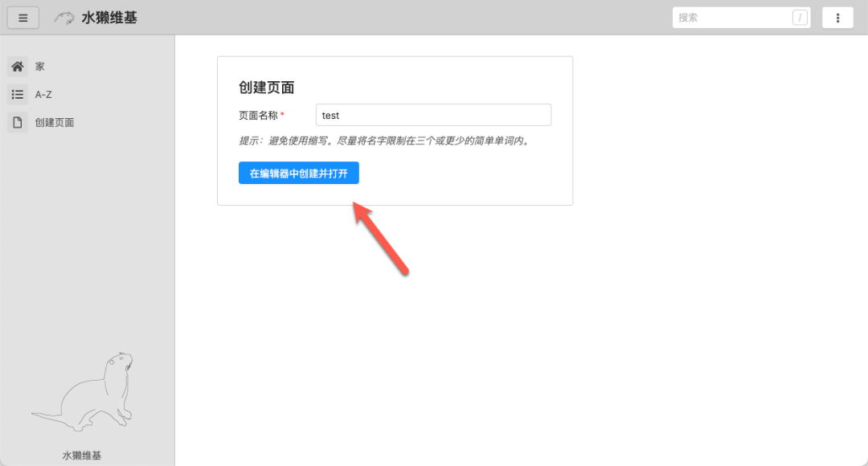
Task: Select the 页面名称 input containing test
Action: 433,115
